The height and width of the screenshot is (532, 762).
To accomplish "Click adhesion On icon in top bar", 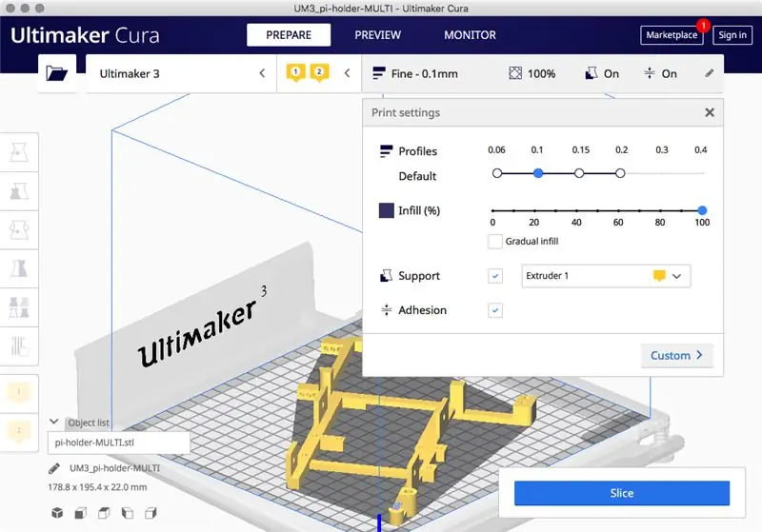I will coord(650,73).
